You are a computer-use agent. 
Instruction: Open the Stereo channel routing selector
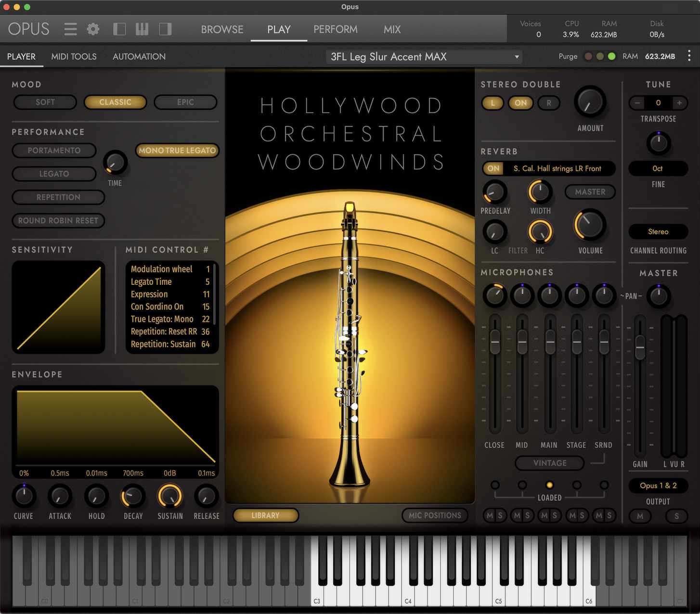(x=658, y=231)
